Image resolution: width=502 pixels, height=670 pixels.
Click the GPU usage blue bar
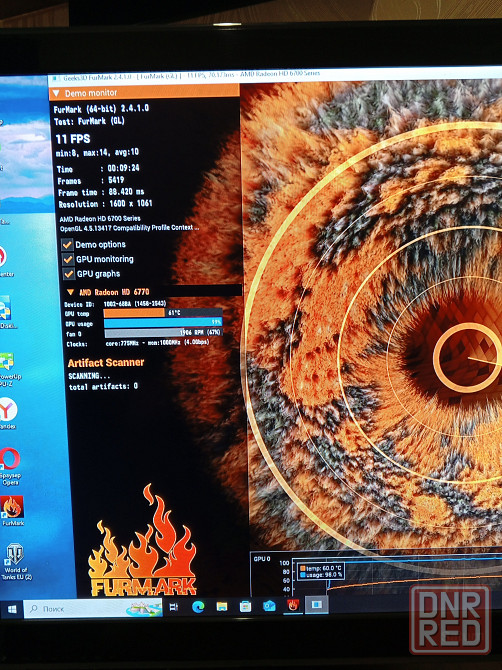point(163,323)
